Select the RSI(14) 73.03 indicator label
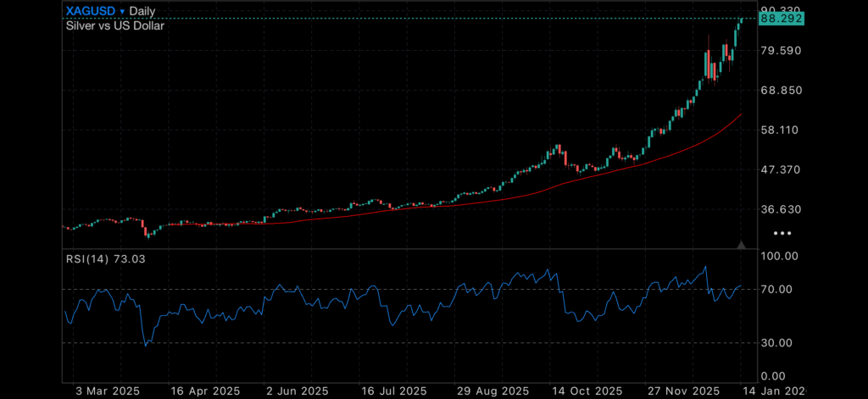Screen dimensions: 868x399 [x=106, y=258]
